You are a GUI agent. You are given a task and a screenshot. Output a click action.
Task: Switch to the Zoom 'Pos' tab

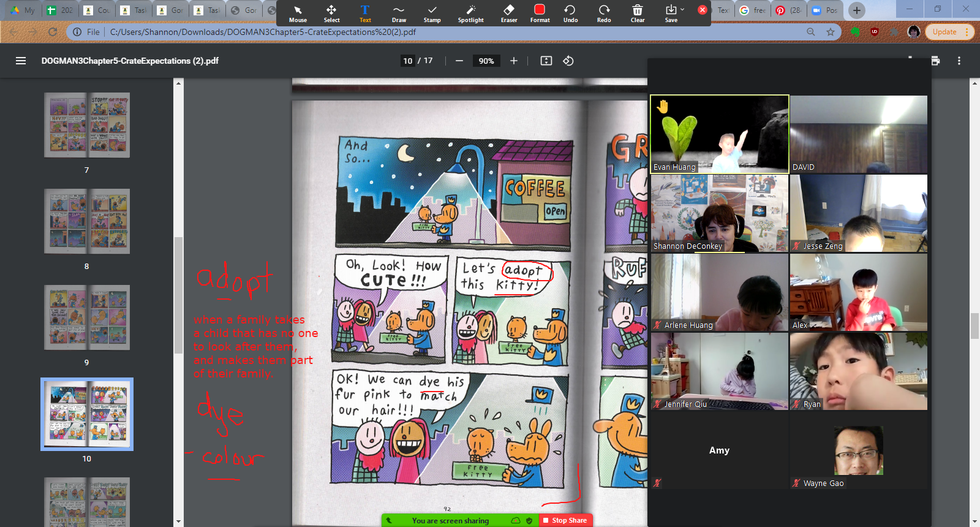825,10
